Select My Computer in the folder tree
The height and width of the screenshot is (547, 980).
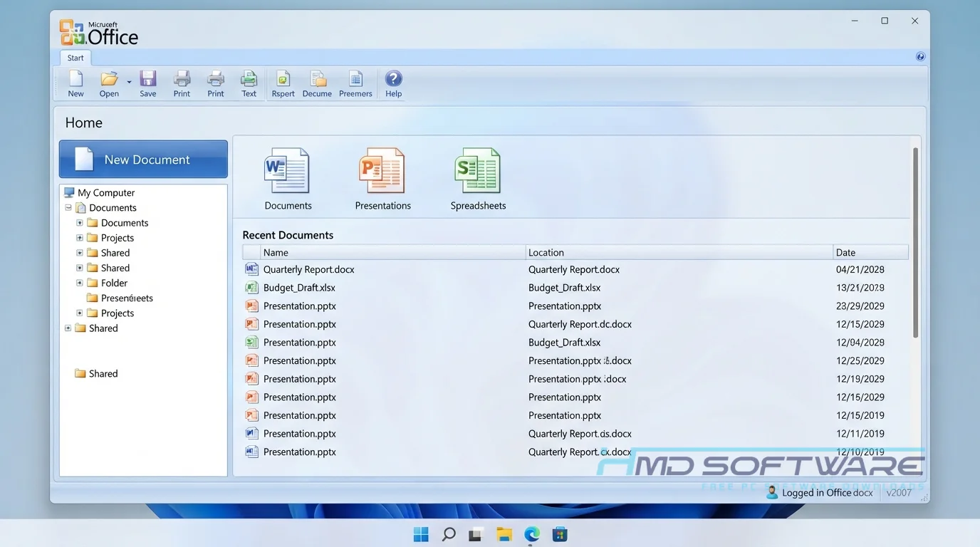point(106,192)
